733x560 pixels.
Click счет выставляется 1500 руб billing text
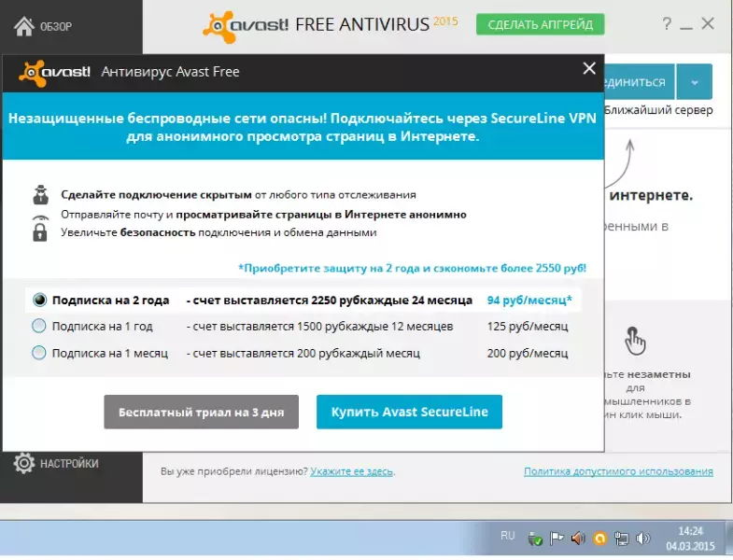click(x=319, y=327)
